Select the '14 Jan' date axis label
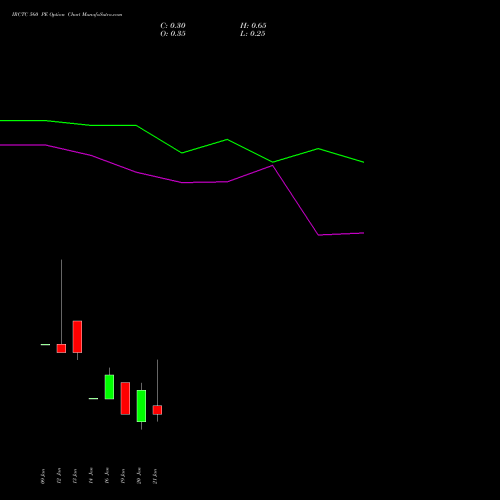This screenshot has width=500, height=500. click(91, 476)
